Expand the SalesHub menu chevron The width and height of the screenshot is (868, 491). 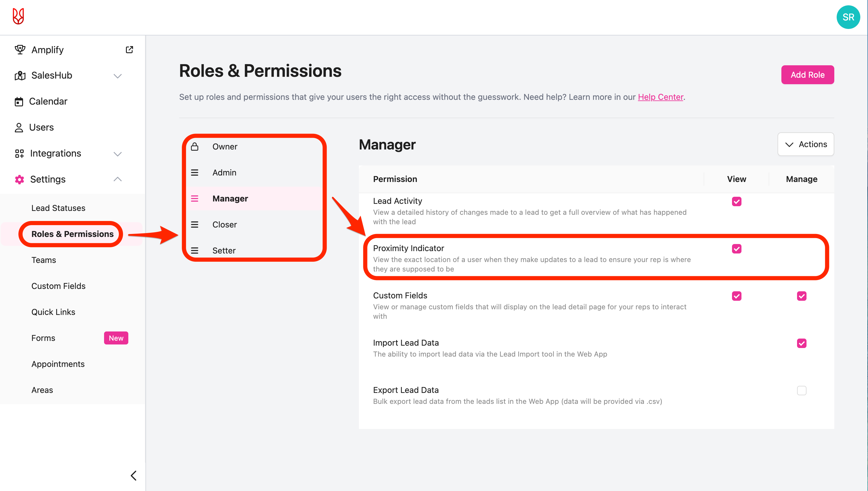click(117, 76)
